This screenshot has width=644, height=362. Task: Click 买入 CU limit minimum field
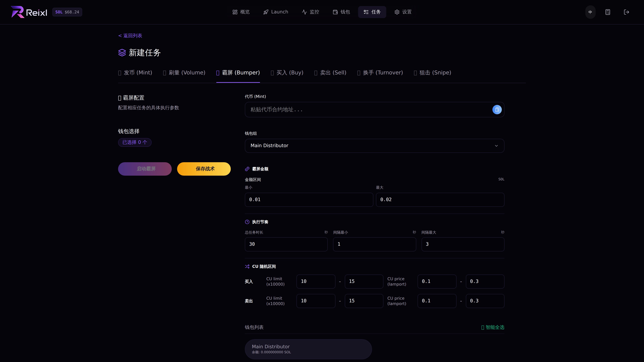(316, 281)
